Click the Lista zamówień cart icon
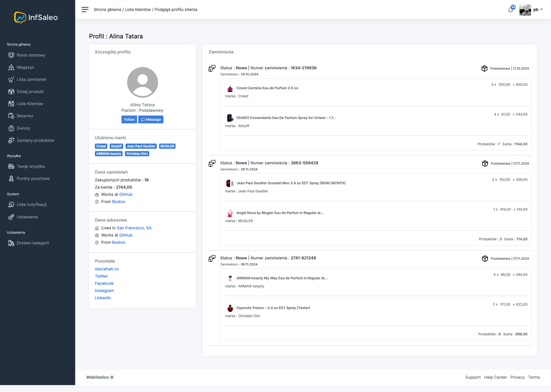Image resolution: width=551 pixels, height=392 pixels. (11, 79)
